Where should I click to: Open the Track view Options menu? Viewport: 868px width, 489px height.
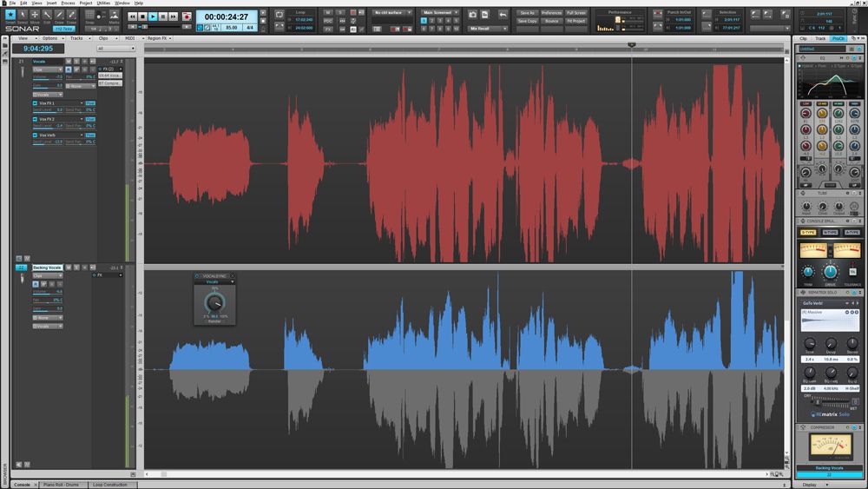tap(51, 38)
